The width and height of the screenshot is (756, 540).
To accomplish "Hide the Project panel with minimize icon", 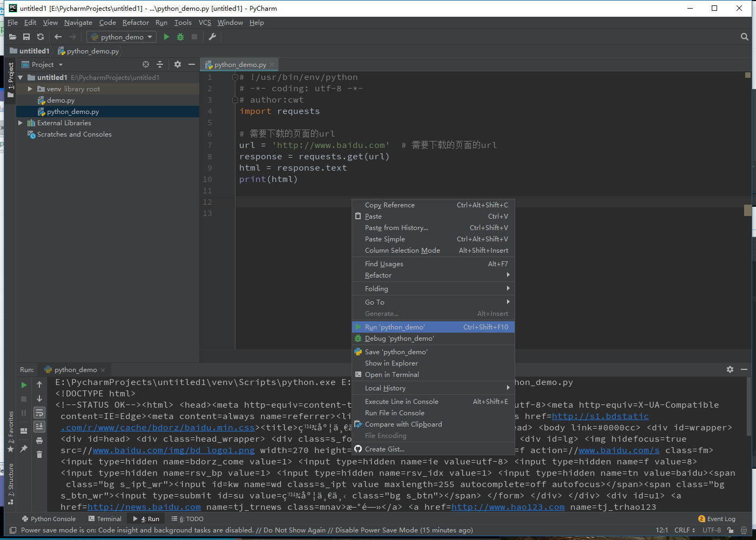I will point(191,64).
